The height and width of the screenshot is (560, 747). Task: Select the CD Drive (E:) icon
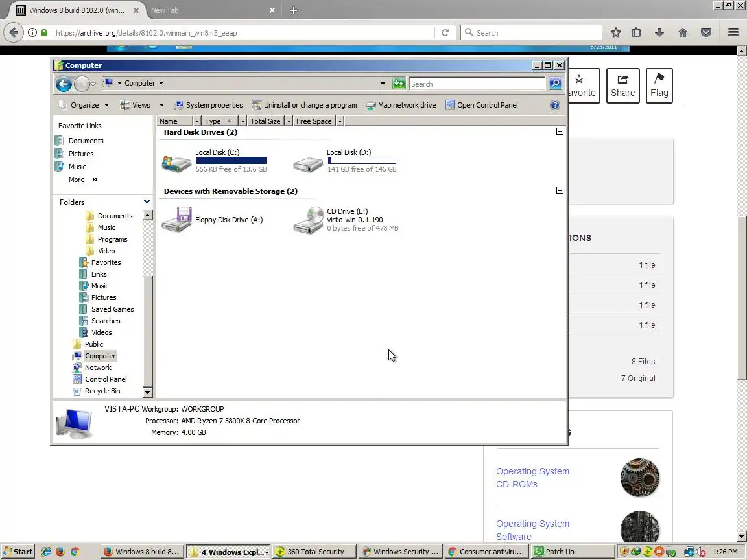[x=308, y=220]
